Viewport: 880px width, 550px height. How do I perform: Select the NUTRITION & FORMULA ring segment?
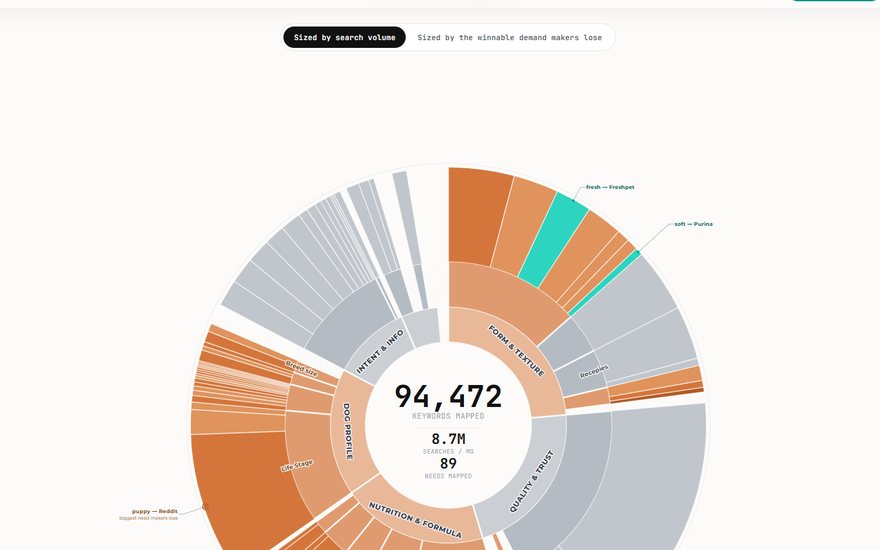click(415, 520)
